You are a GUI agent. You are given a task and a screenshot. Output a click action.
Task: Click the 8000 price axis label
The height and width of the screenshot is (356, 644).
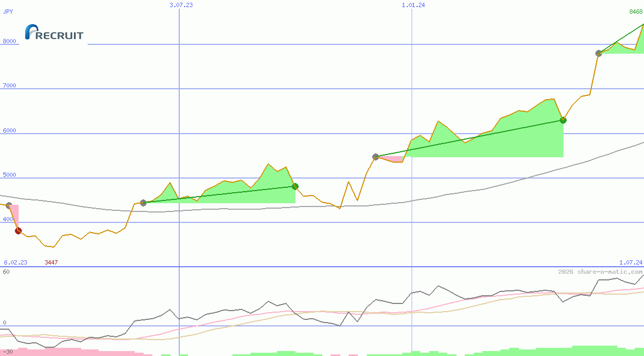9,41
